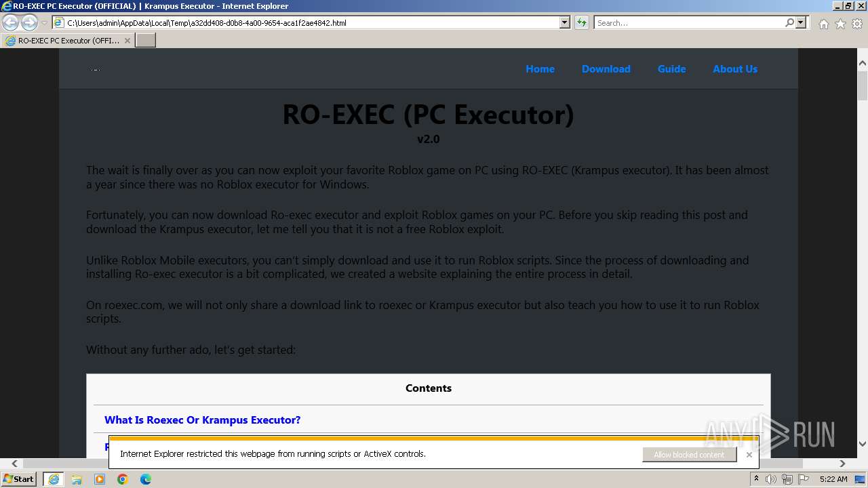Click Internet Explorer taskbar icon
The height and width of the screenshot is (488, 868).
coord(53,479)
